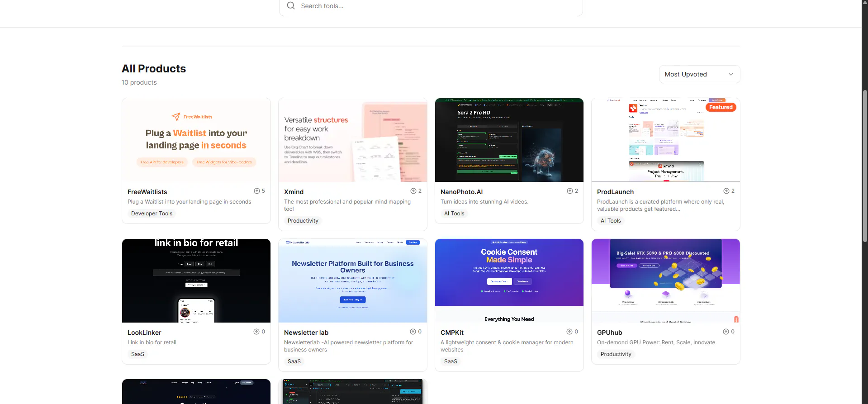Viewport: 868px width, 404px height.
Task: Click the GPUhub title link
Action: (610, 333)
